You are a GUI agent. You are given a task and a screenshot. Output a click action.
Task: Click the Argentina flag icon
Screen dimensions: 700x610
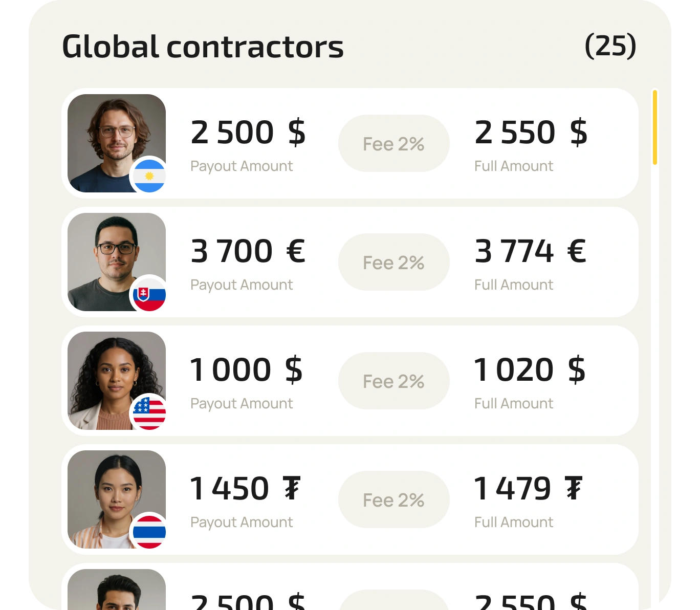coord(149,176)
